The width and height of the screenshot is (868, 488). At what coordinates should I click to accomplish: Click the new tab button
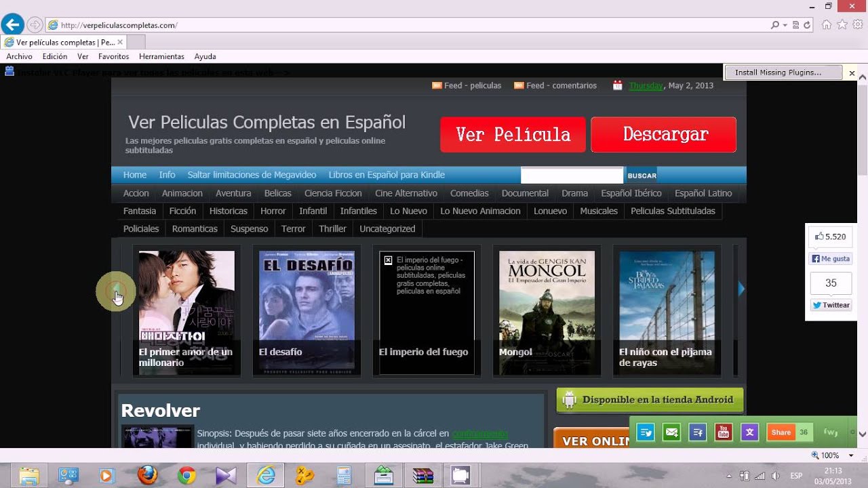click(x=136, y=42)
